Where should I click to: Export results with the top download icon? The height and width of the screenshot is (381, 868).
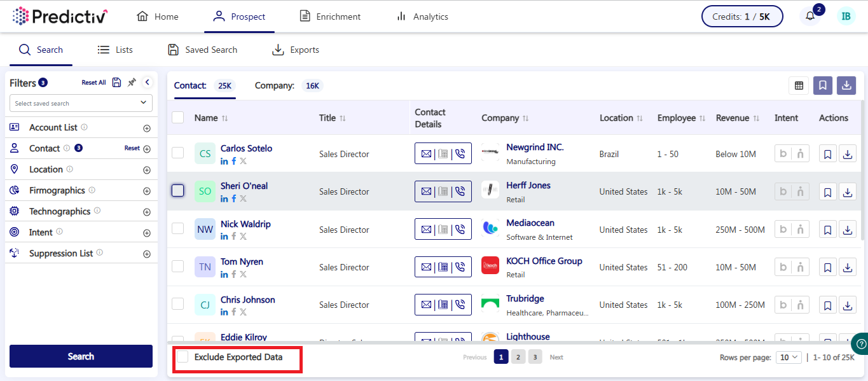[846, 86]
